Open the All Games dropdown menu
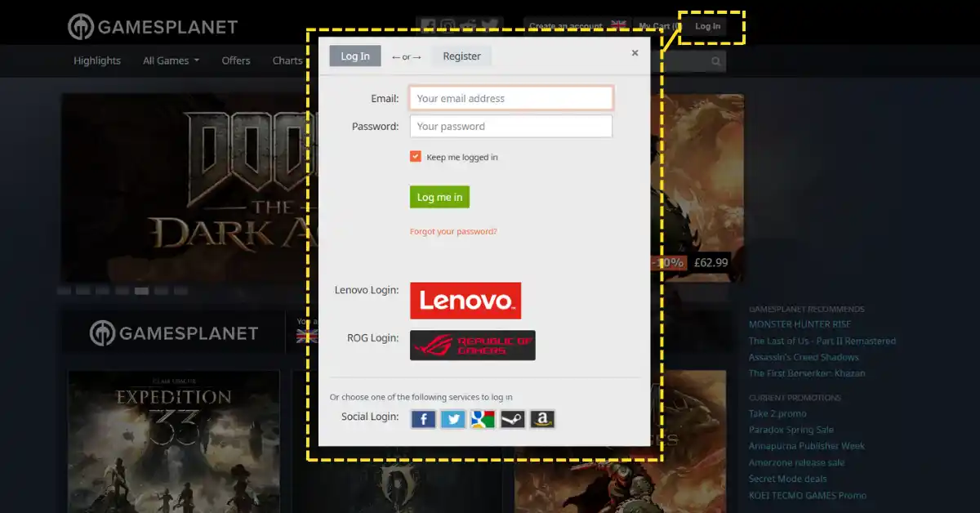This screenshot has width=980, height=513. [170, 60]
